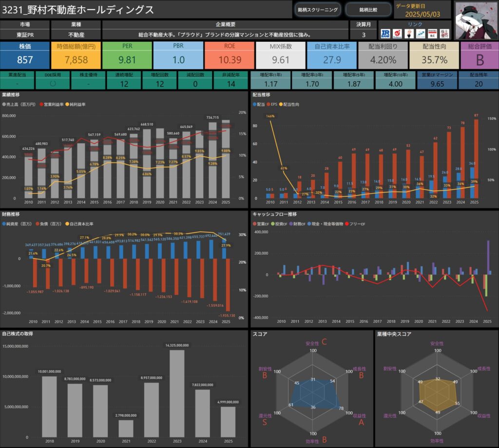The height and width of the screenshot is (448, 499).
Task: Select the 営業利益率 legend entry
Action: pyautogui.click(x=52, y=104)
